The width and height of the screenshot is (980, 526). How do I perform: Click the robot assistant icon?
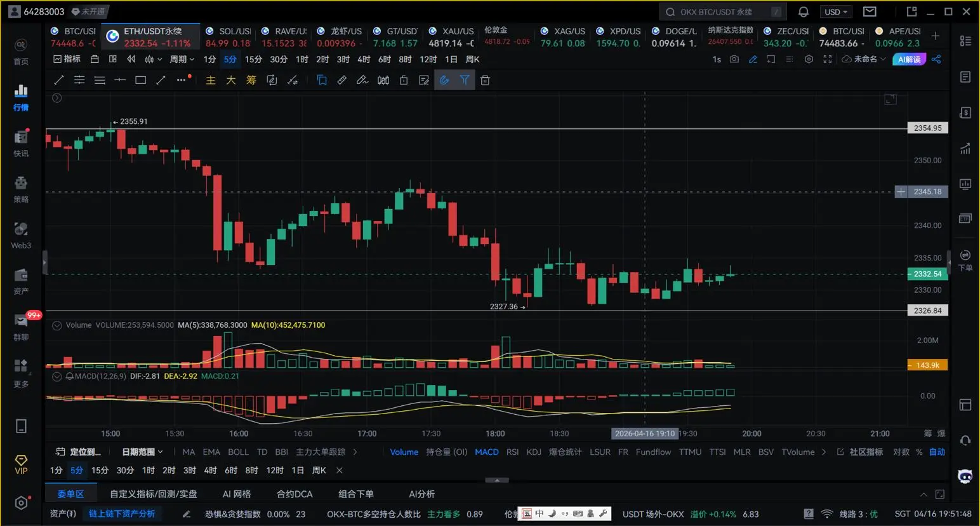[x=965, y=476]
